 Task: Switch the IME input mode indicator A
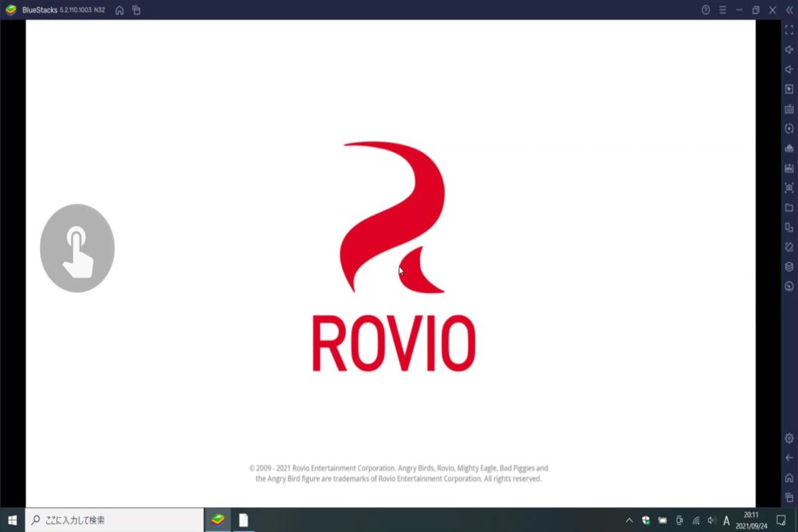coord(726,520)
